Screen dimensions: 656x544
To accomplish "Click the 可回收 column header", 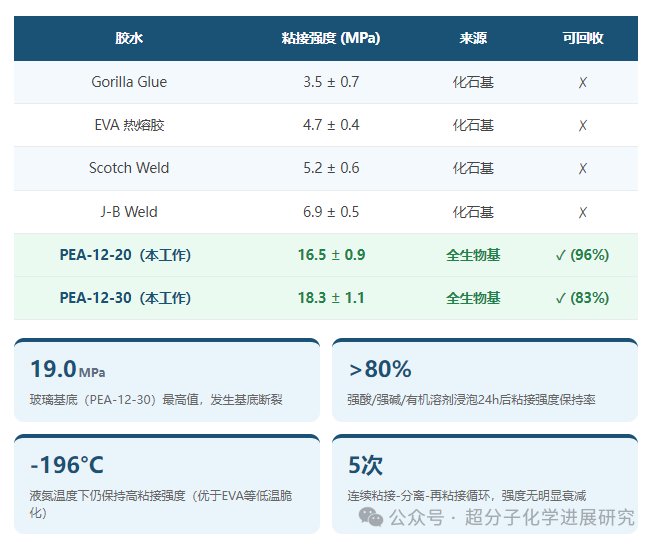I will click(583, 38).
